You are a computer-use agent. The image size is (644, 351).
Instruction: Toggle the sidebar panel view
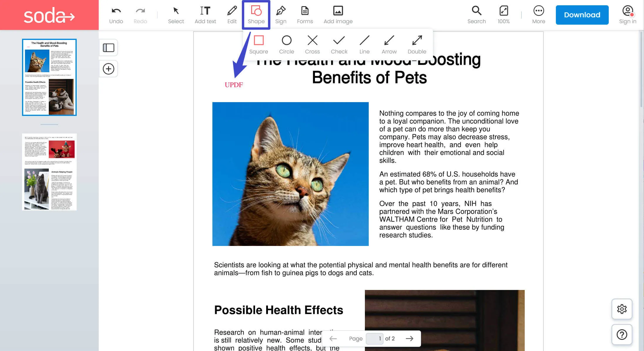pyautogui.click(x=109, y=48)
